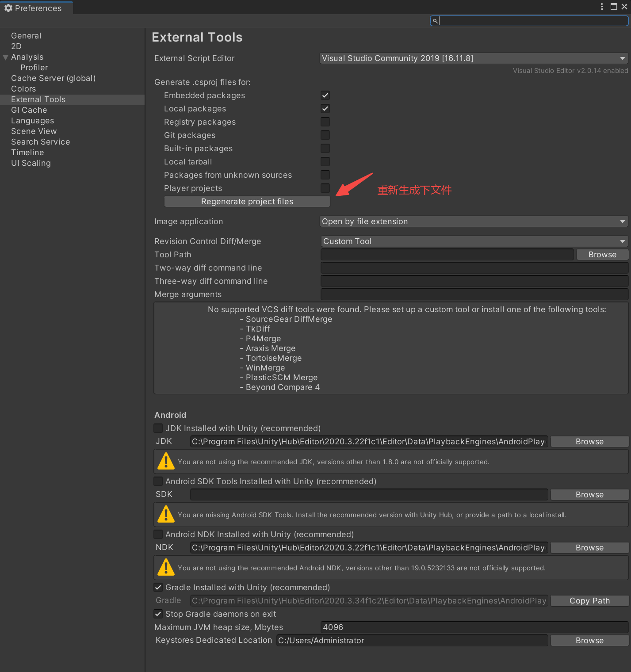Enable Registry packages checkbox

coord(325,122)
